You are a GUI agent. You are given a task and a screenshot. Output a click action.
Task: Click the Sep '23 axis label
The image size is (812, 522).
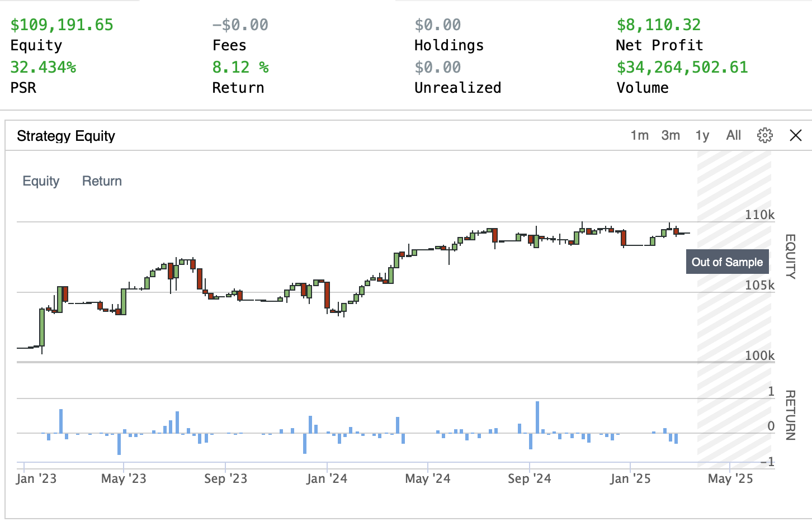point(225,478)
